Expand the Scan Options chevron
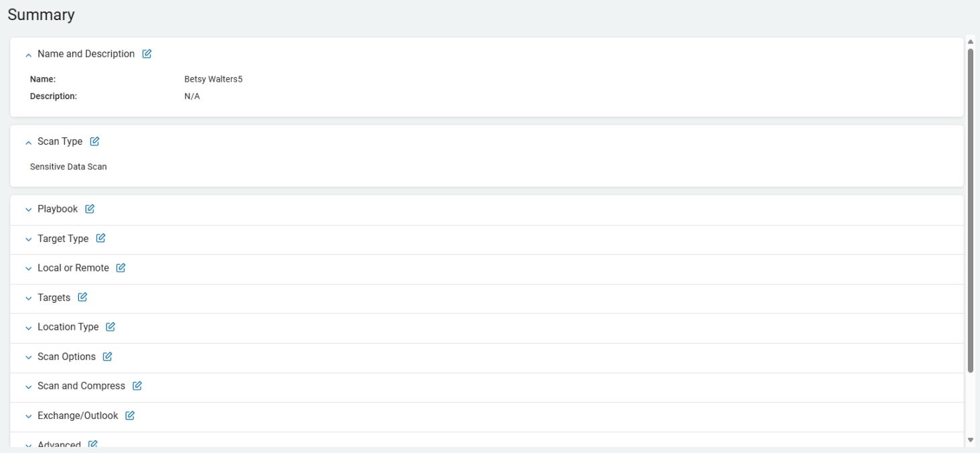980x453 pixels. click(x=28, y=357)
